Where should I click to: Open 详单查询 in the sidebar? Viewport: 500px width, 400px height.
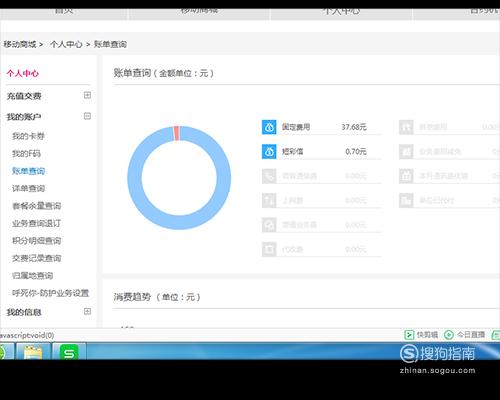[x=28, y=189]
